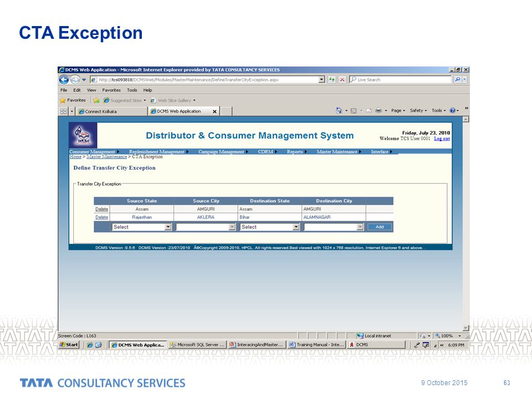Open the View menu
Screen dimensions: 532x399
[x=91, y=90]
